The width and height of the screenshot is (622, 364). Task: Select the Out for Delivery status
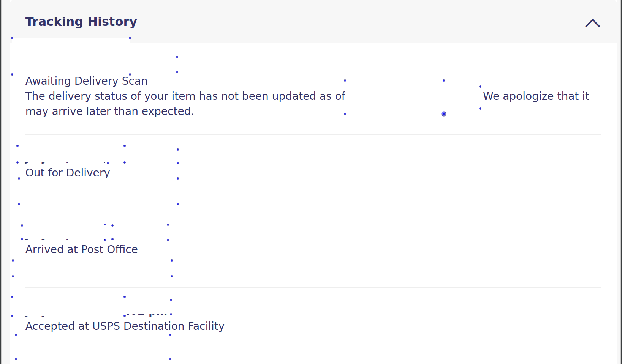(68, 173)
